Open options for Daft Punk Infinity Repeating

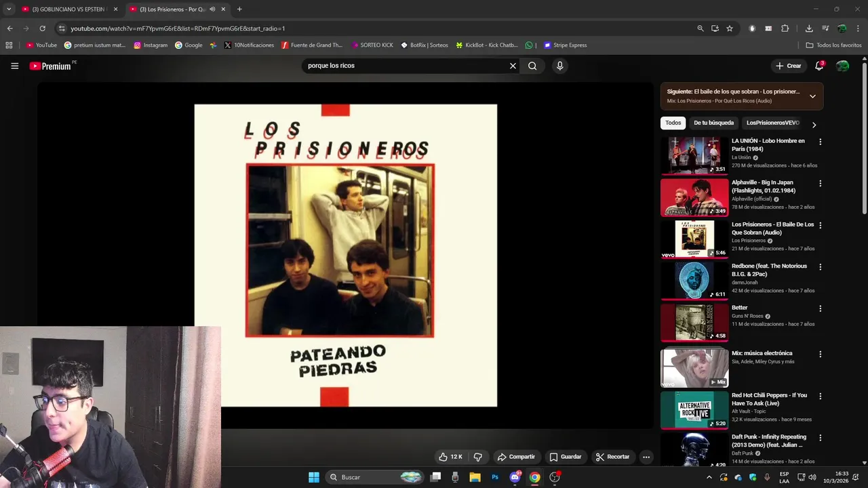tap(820, 438)
